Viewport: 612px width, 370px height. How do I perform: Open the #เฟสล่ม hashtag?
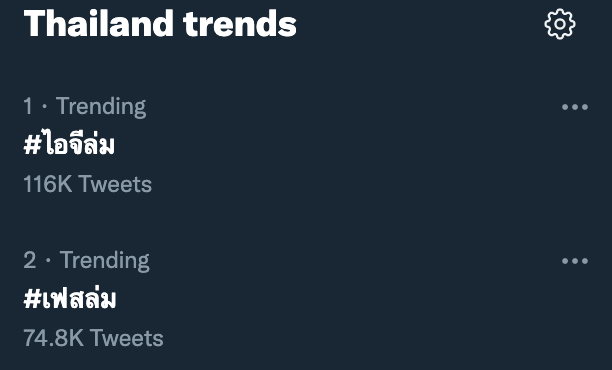(70, 299)
